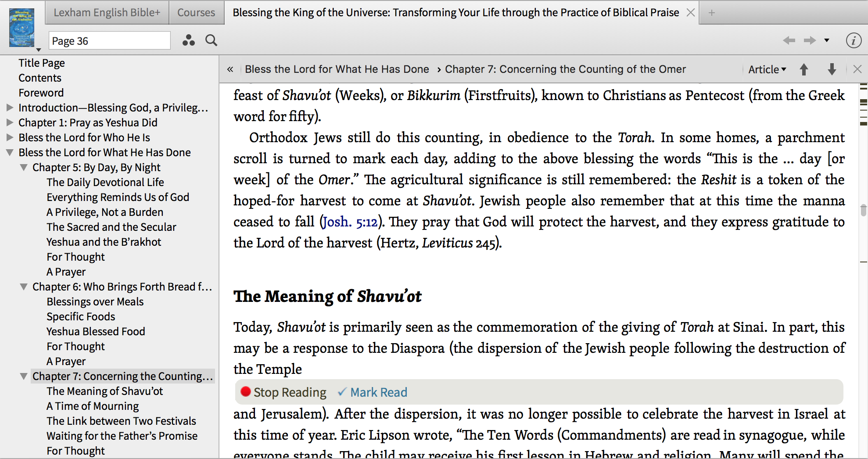Switch to the Lexham English Bible+ tab
This screenshot has width=868, height=459.
pos(107,13)
